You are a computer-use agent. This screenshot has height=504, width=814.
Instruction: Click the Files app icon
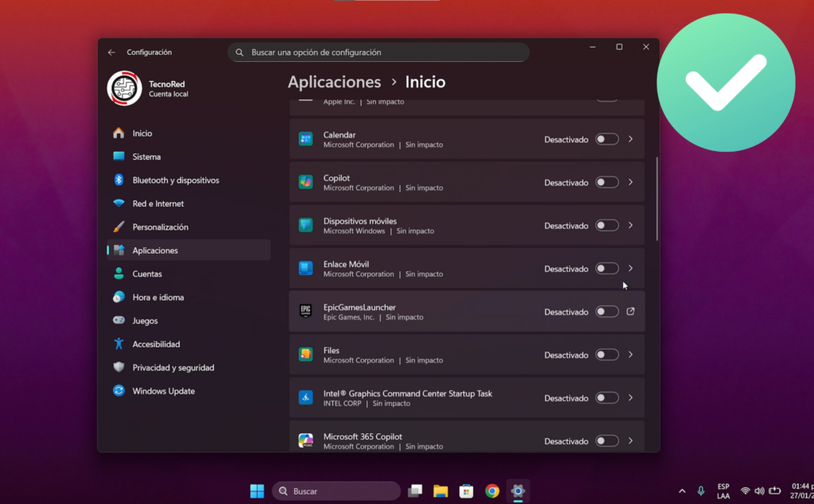coord(305,355)
